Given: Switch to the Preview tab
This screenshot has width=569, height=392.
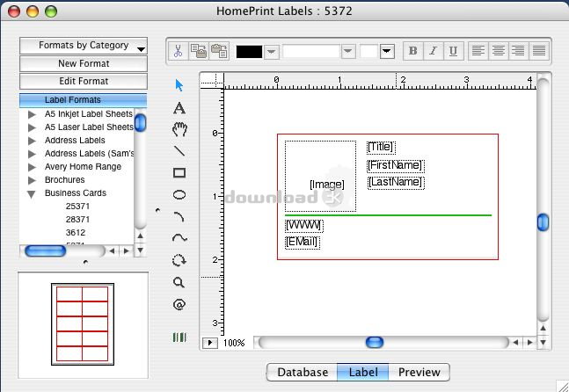Looking at the screenshot, I should 419,373.
